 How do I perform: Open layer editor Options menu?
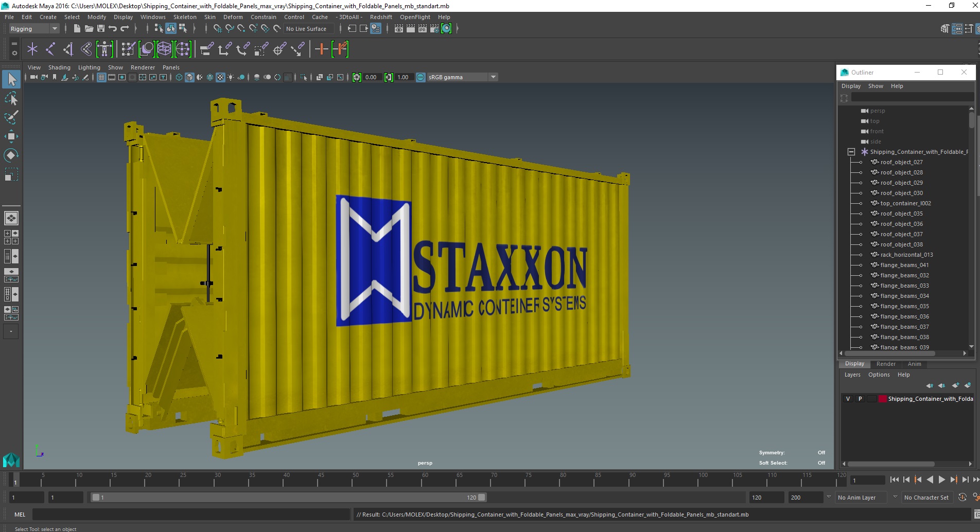click(x=879, y=375)
